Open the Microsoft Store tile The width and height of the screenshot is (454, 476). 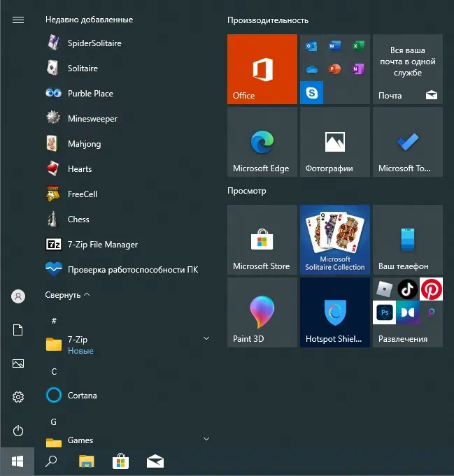262,240
